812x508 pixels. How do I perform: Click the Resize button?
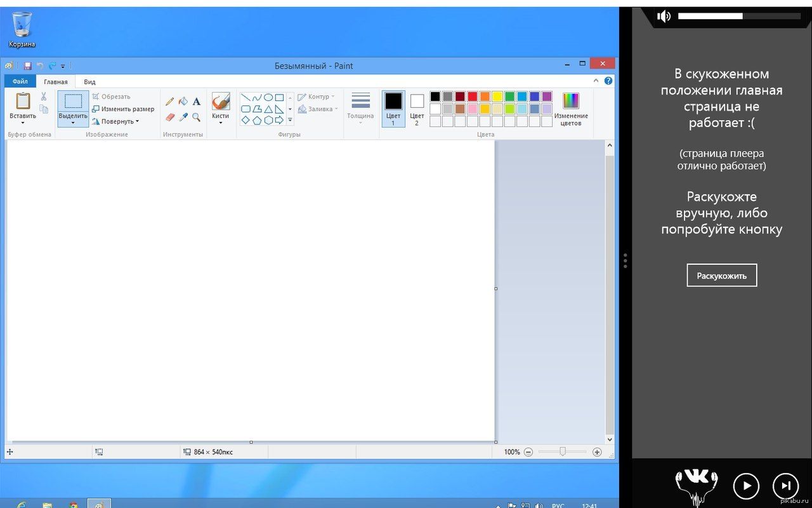123,109
